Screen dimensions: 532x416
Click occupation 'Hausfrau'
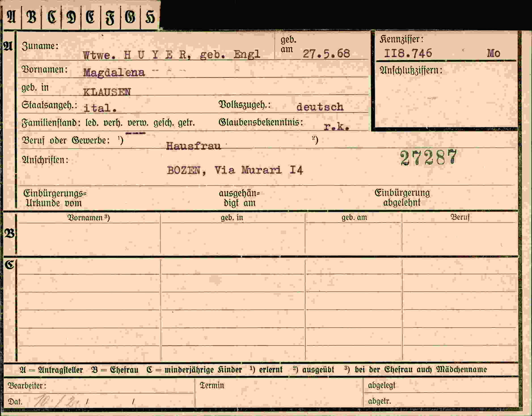194,146
